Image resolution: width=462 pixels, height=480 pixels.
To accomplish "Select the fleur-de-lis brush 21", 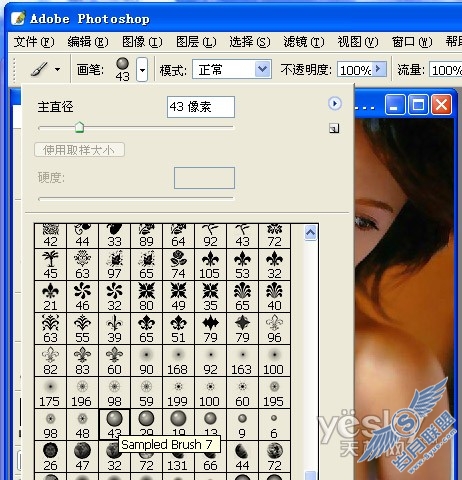I will click(50, 297).
